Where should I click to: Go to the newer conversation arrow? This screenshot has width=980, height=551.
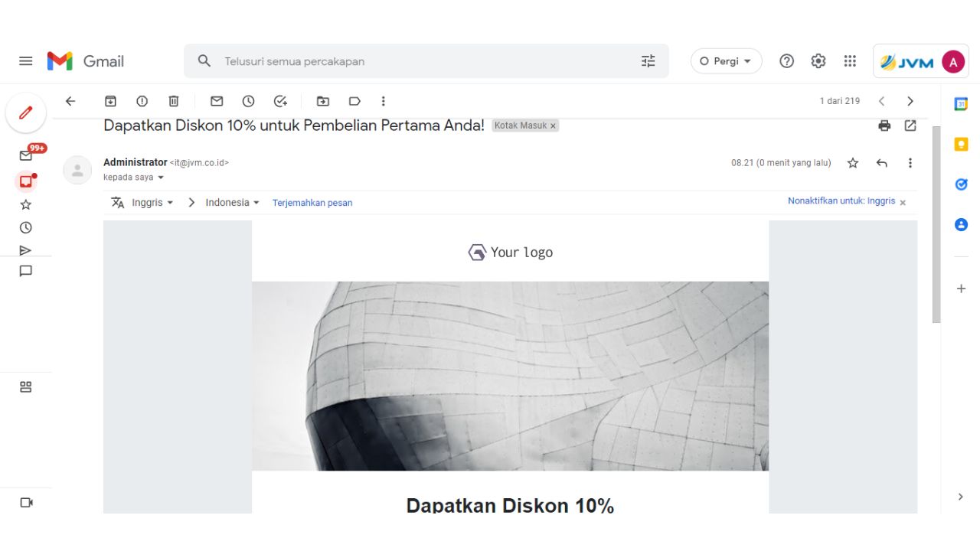(881, 101)
